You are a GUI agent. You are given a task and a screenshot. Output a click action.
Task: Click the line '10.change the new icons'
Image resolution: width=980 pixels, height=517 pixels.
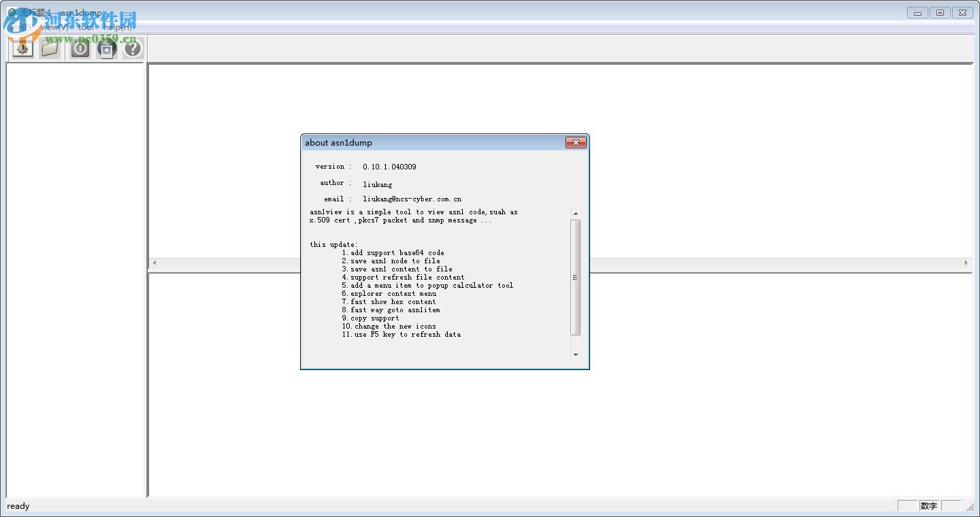click(389, 327)
